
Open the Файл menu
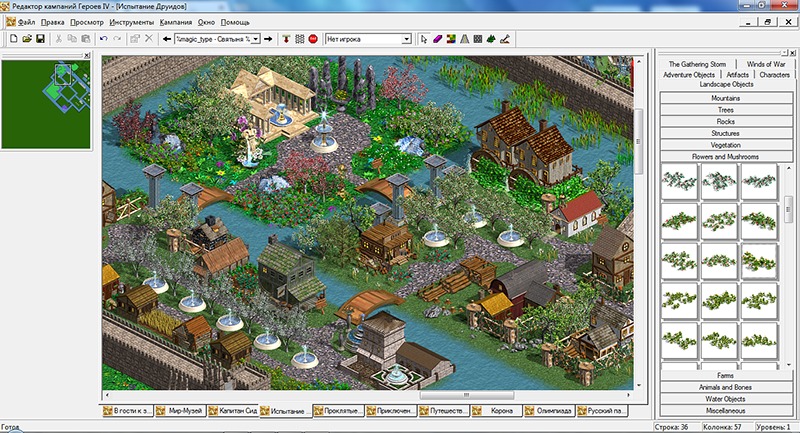click(x=27, y=22)
